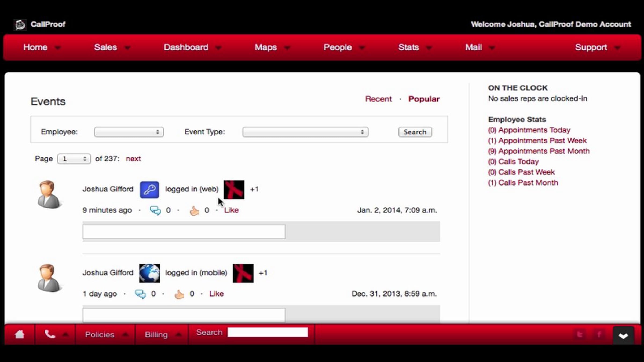Click the CallProof brand name text
This screenshot has width=644, height=362.
(x=48, y=24)
